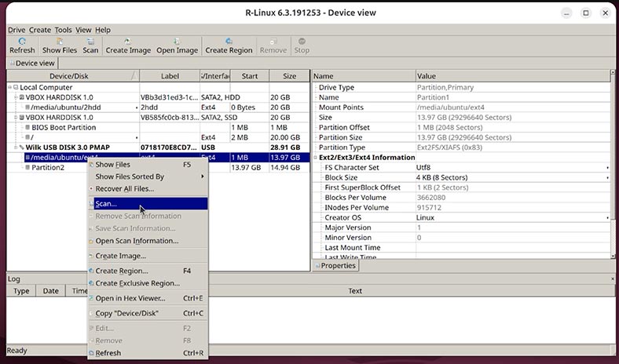Collapse the Local Computer tree node
This screenshot has width=619, height=364.
(10, 87)
